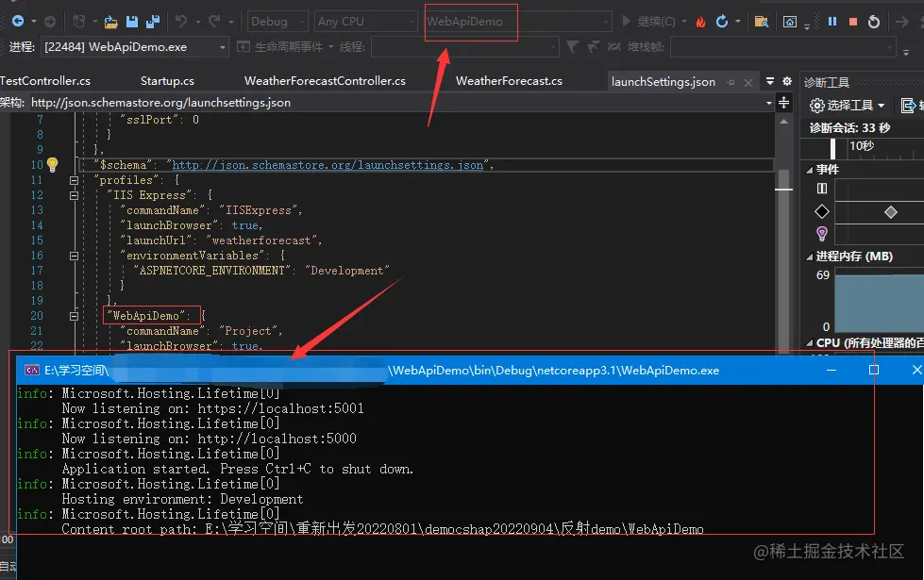Collapse the Events section in diagnostic tools

[810, 170]
